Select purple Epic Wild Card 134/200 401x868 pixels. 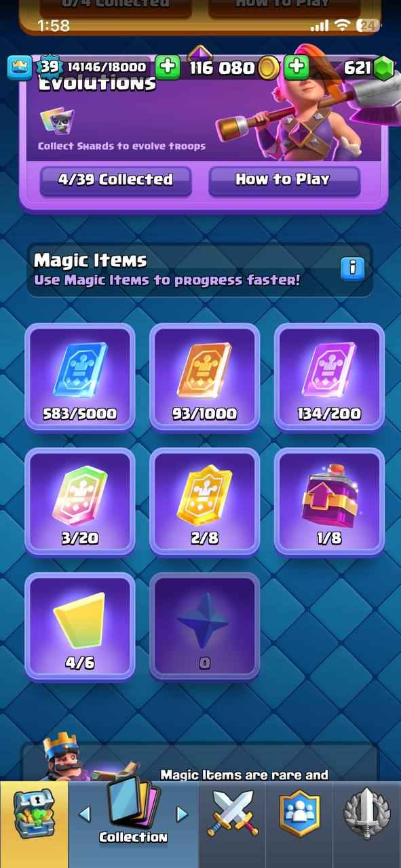pos(330,377)
